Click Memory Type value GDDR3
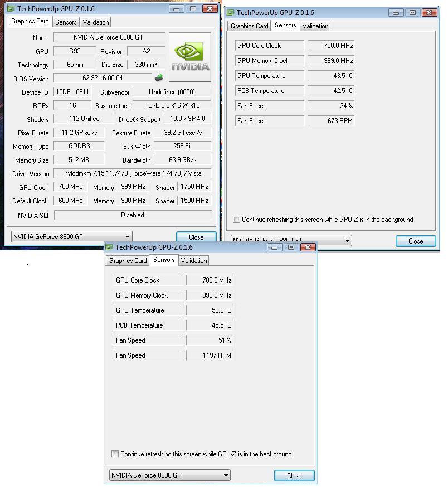Viewport: 448px width, 487px height. click(79, 145)
